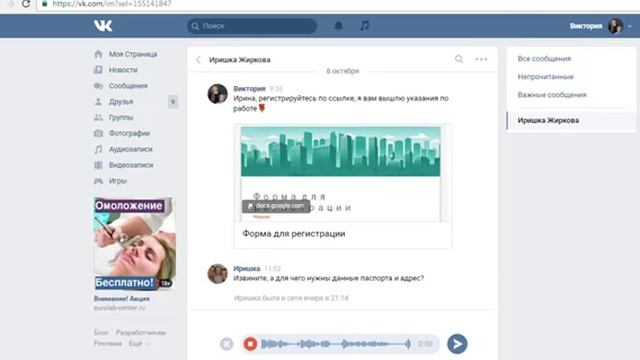The image size is (640, 360).
Task: Open the VK logo home link
Action: pos(103,26)
